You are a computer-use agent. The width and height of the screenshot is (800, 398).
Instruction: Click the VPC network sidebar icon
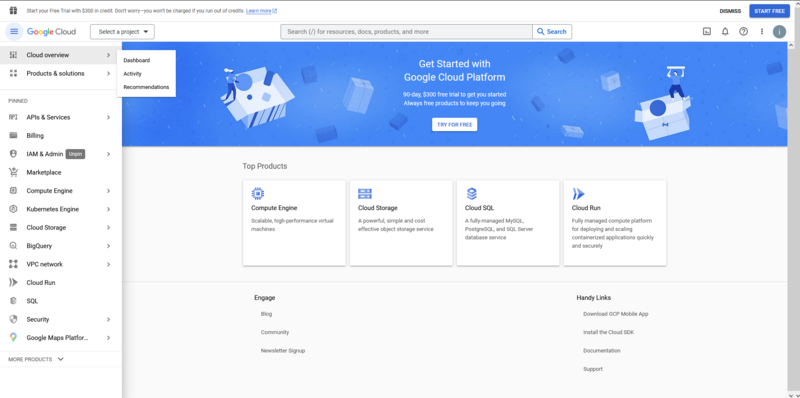coord(13,264)
